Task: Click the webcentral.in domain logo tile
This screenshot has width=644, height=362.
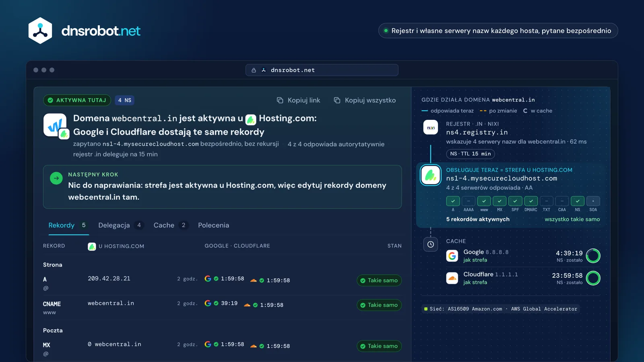Action: click(x=55, y=125)
